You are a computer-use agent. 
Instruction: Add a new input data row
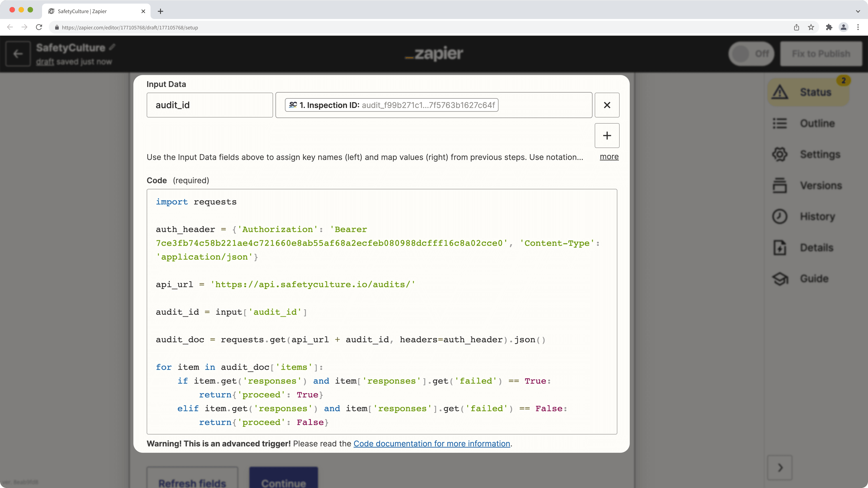pyautogui.click(x=607, y=135)
